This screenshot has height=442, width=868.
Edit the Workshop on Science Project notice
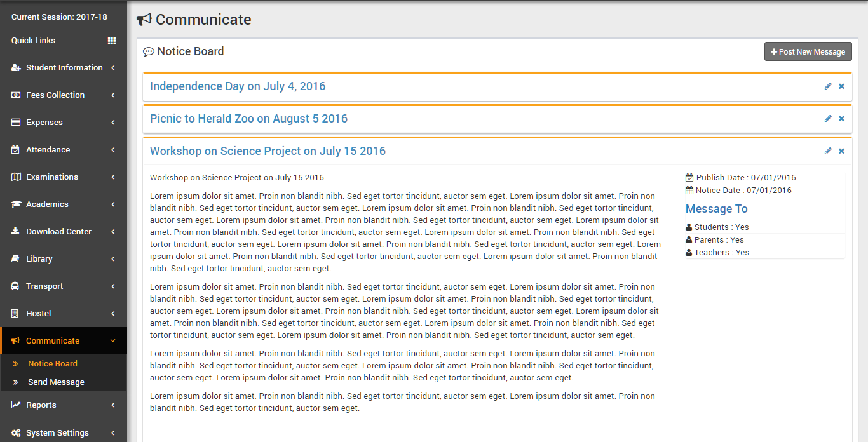click(828, 151)
